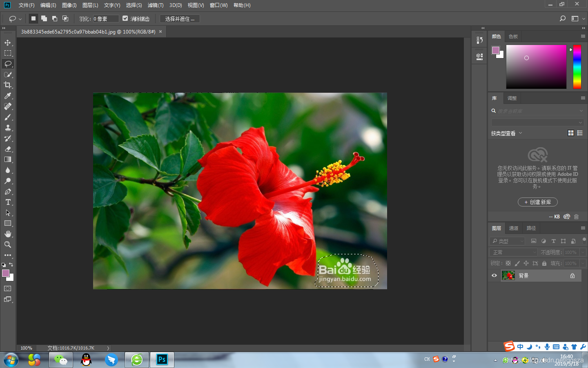This screenshot has height=368, width=588.
Task: Select the Path Selection tool
Action: coord(8,213)
